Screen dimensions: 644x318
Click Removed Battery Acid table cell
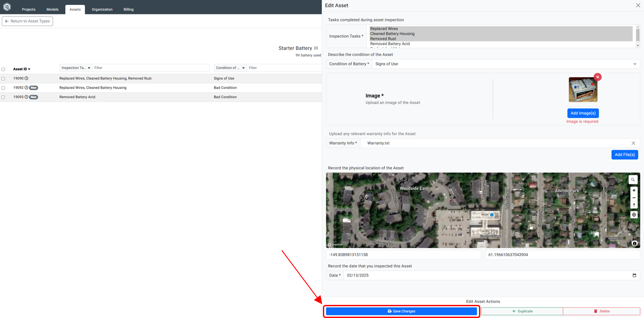click(x=77, y=97)
